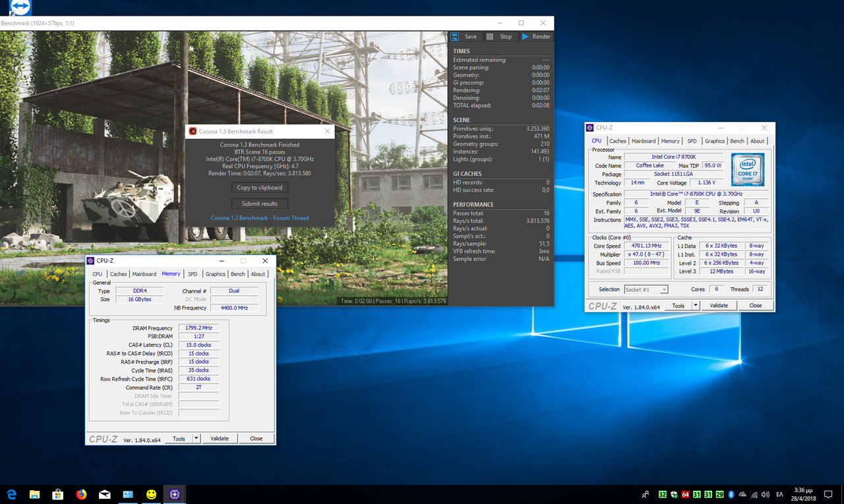The image size is (844, 504).
Task: Click the CPU-Z Memory window title bar icon
Action: (91, 261)
